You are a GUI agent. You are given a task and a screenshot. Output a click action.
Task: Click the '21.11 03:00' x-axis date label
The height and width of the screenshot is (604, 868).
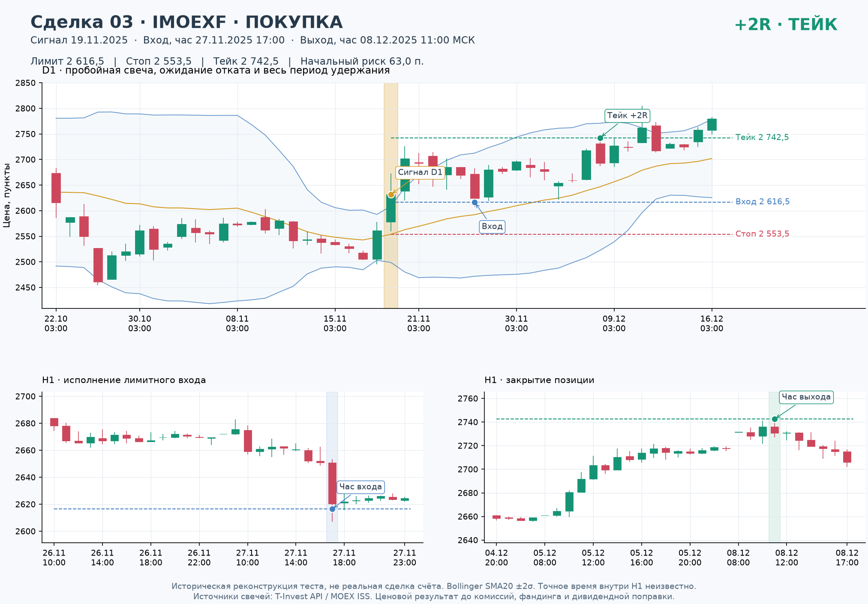point(419,324)
